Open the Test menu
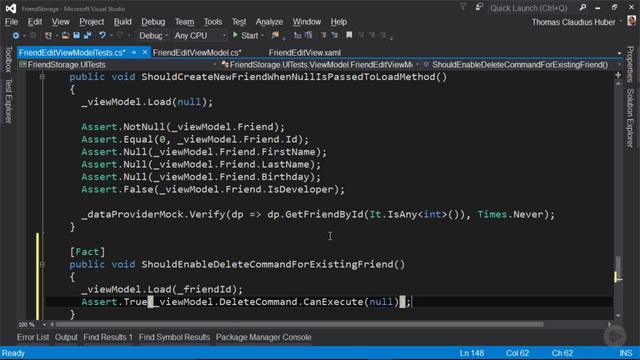Screen dimensions: 640x360 point(239,22)
